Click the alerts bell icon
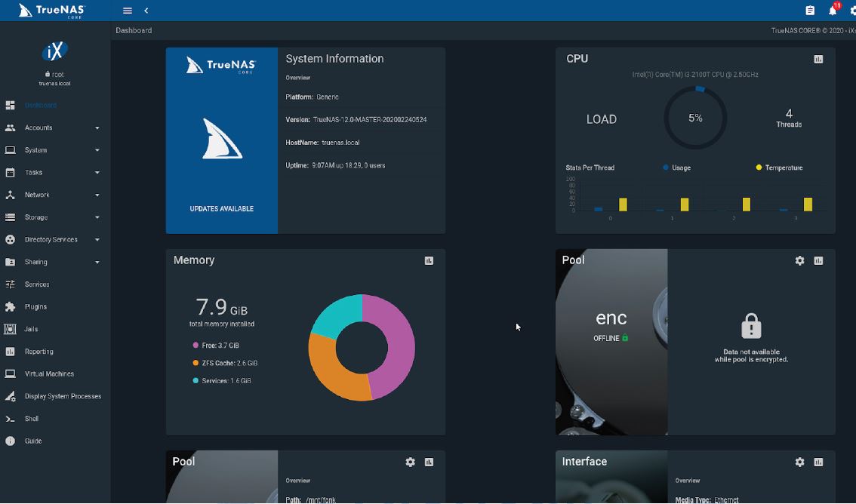 833,11
